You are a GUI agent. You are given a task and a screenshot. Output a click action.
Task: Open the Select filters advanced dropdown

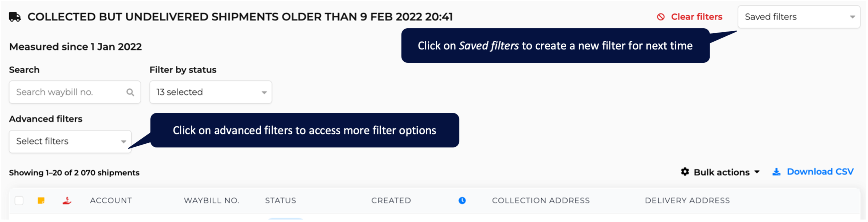[x=70, y=142]
